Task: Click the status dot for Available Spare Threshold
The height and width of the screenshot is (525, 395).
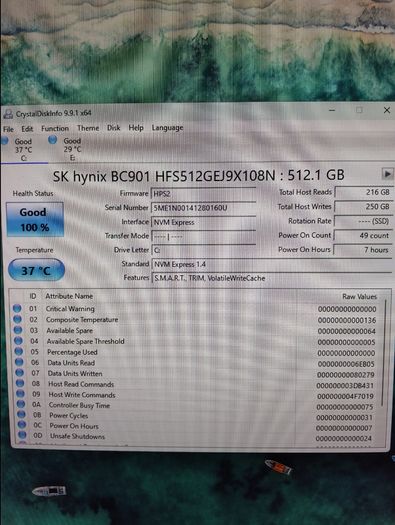Action: (x=18, y=341)
